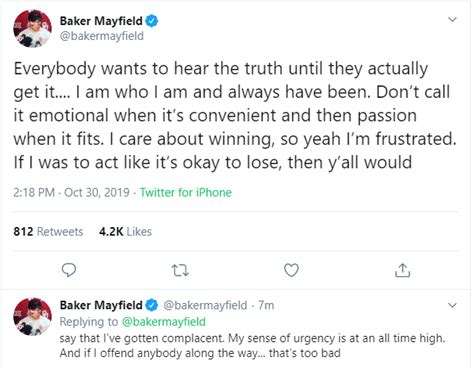Expand the reply tweet's chevron menu
474x368 pixels.
pos(452,305)
